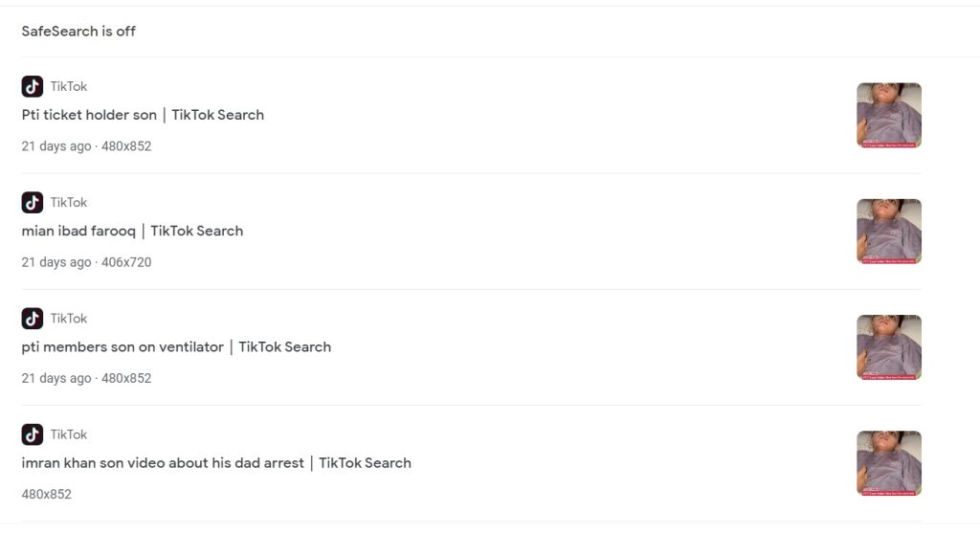Click TikTok icon above 'imran khan son video' result
Viewport: 980px width, 534px height.
(x=33, y=434)
